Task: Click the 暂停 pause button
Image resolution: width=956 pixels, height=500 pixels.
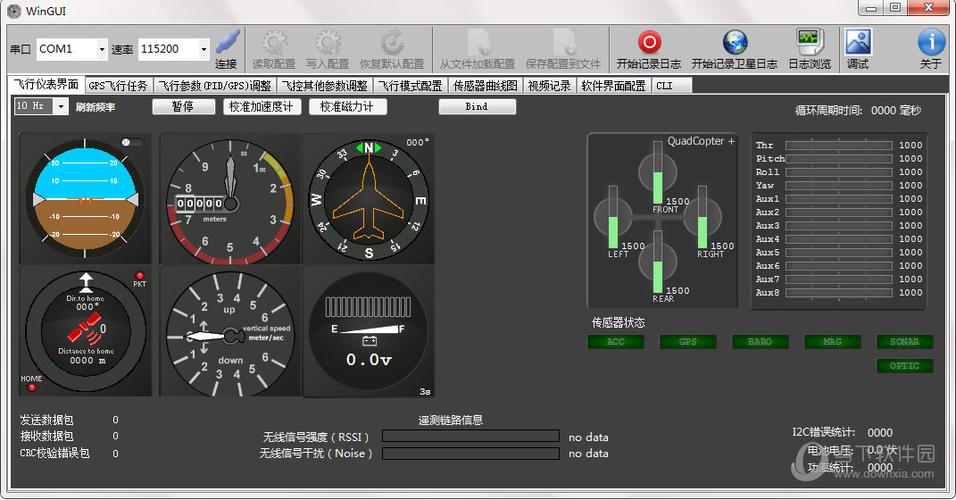Action: 183,107
